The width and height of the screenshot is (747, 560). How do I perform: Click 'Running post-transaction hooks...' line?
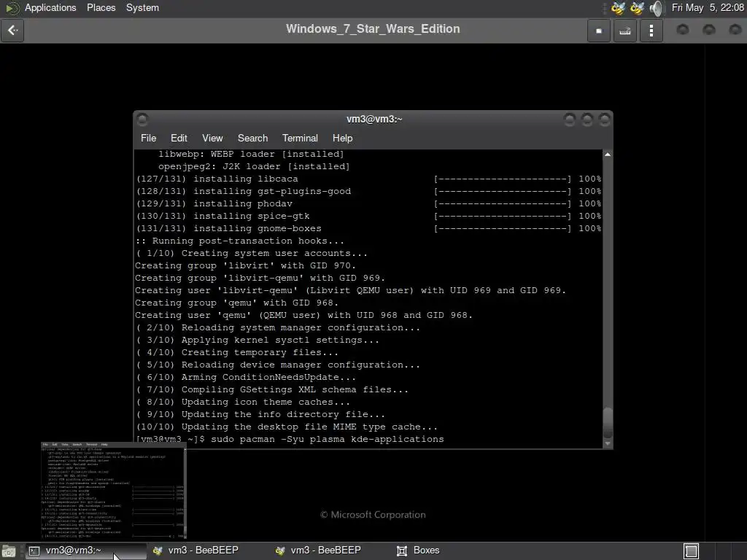coord(239,241)
